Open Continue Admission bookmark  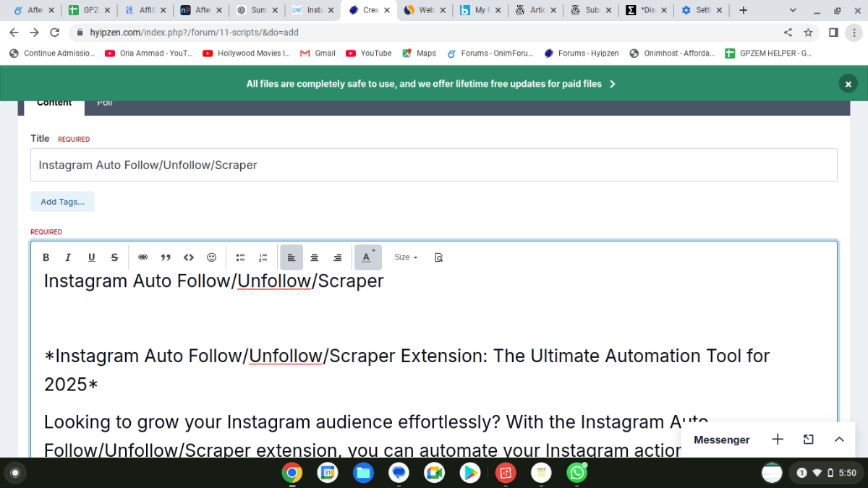tap(51, 53)
